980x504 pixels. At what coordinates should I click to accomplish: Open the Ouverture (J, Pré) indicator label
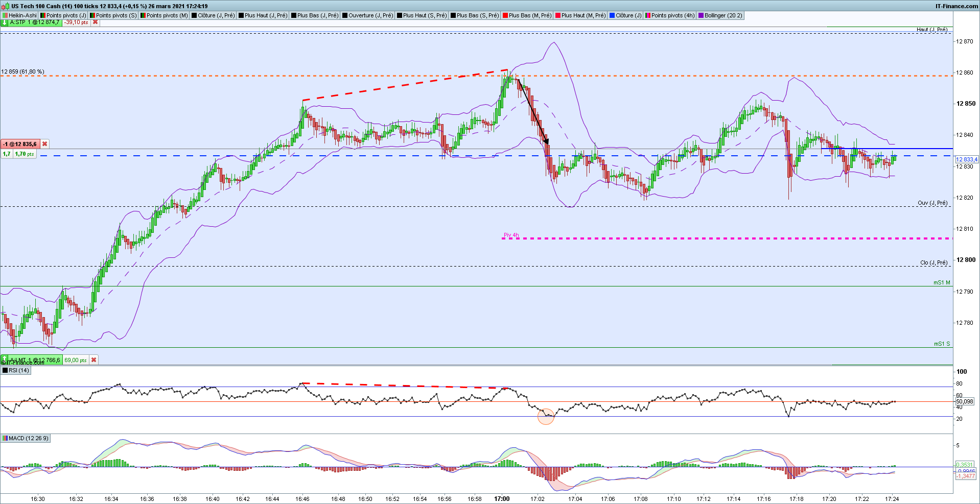[x=368, y=15]
